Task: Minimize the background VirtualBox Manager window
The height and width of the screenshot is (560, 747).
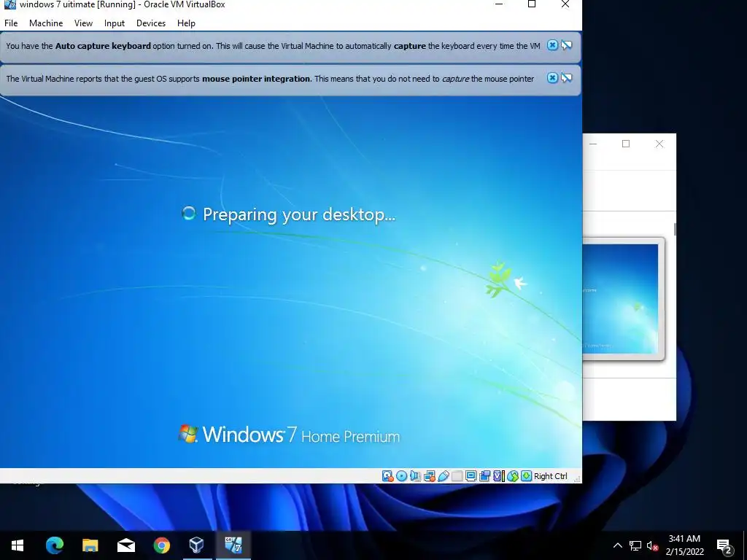Action: pyautogui.click(x=593, y=144)
